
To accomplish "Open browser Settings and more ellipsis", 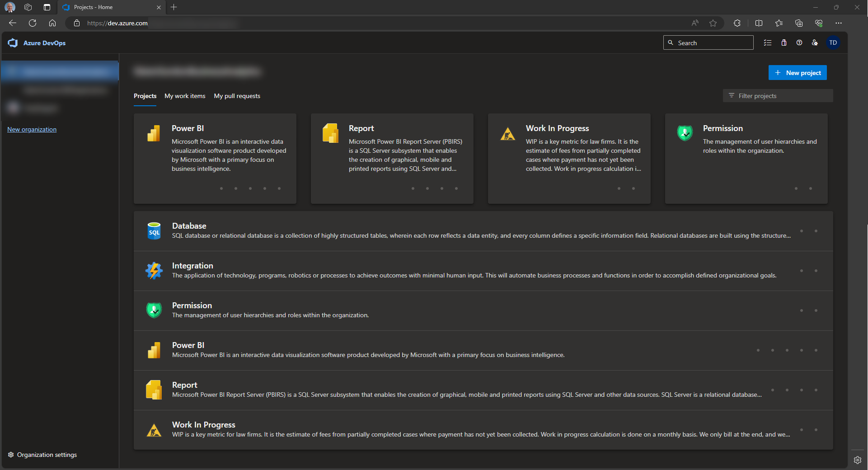I will (x=839, y=23).
